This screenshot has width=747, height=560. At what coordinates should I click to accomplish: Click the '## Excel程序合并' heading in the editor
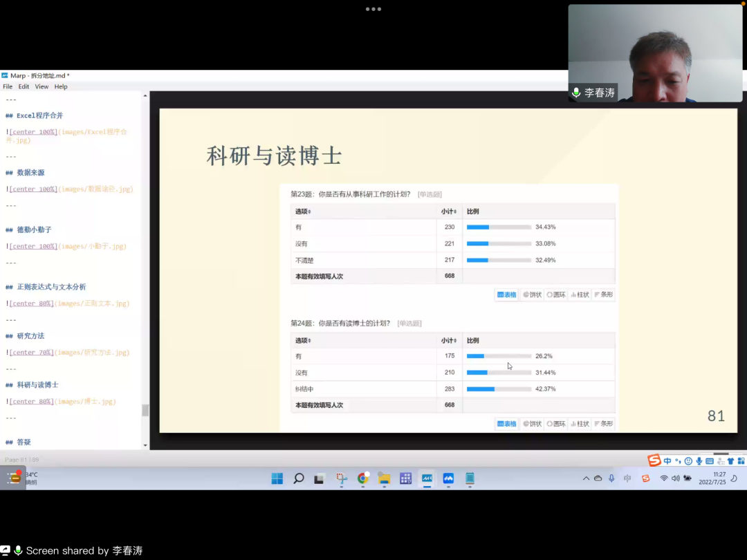tap(35, 115)
